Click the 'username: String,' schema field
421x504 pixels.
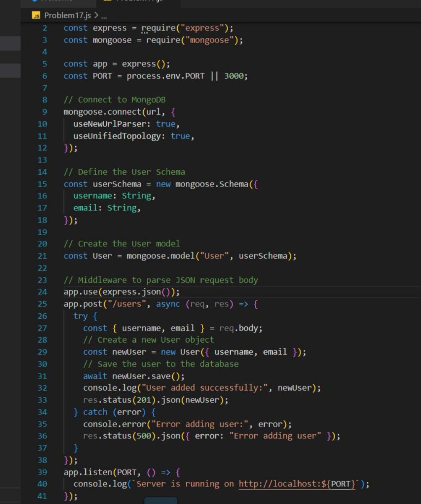(x=114, y=196)
